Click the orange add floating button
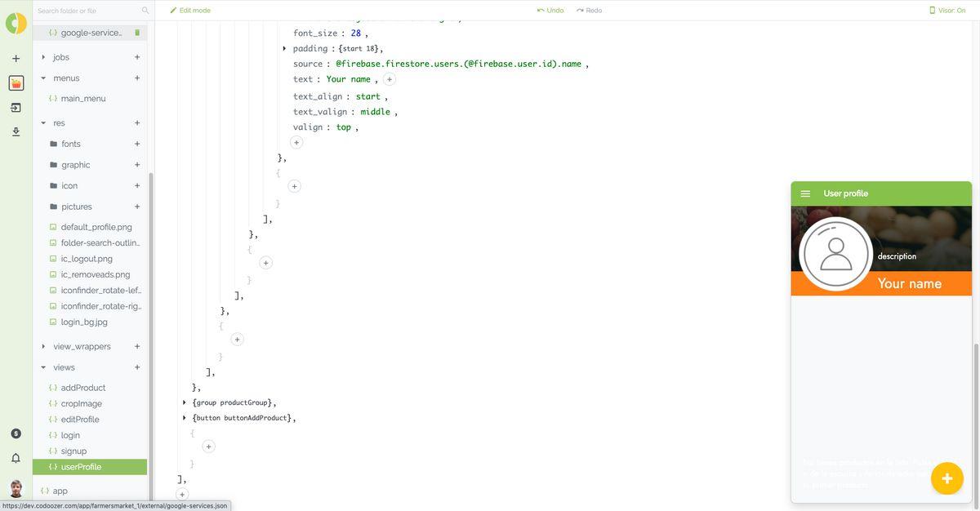The image size is (980, 511). [x=947, y=478]
